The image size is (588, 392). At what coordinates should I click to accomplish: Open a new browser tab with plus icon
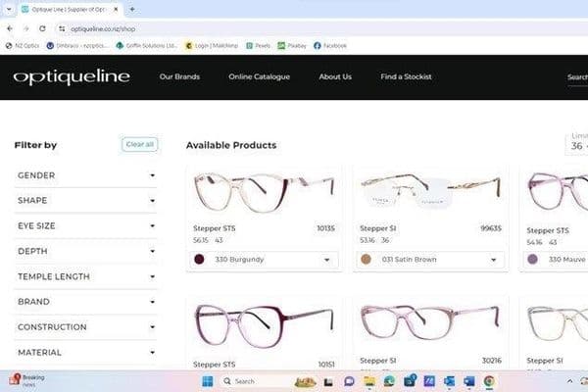tap(132, 10)
